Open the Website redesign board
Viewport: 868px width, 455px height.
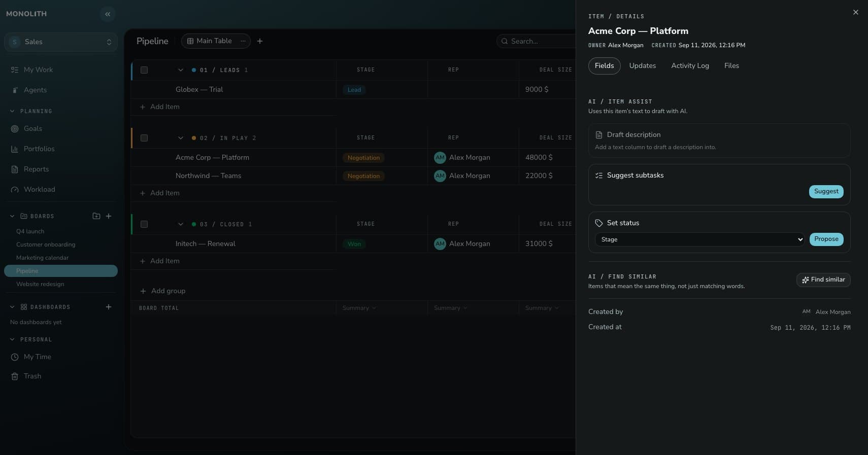[61, 284]
